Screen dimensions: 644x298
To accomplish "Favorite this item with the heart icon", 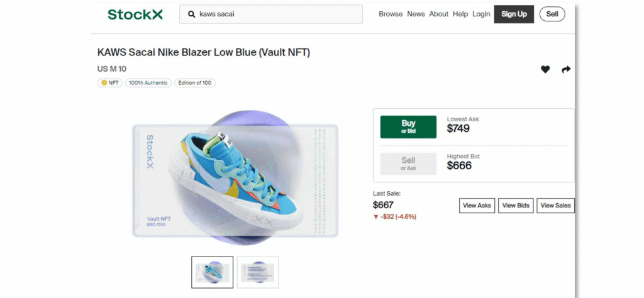I will click(545, 69).
